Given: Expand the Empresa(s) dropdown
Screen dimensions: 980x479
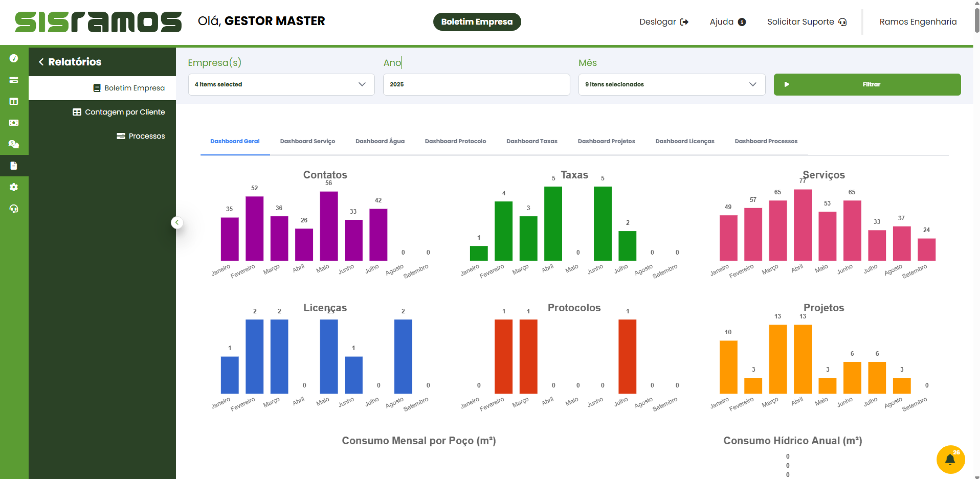Looking at the screenshot, I should click(x=281, y=84).
